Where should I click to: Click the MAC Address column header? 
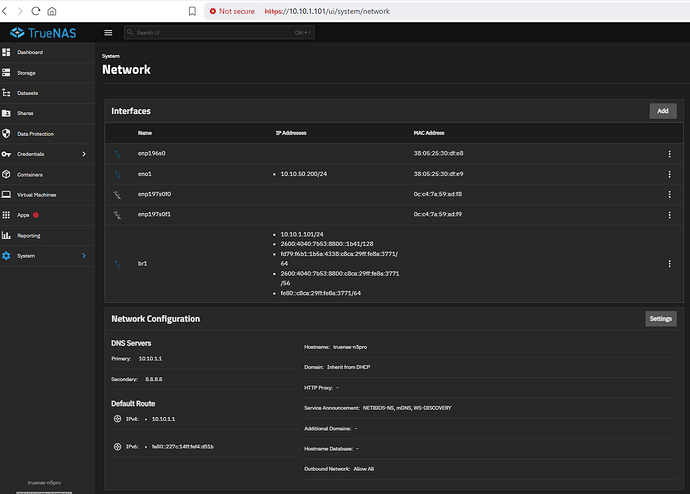click(x=429, y=133)
